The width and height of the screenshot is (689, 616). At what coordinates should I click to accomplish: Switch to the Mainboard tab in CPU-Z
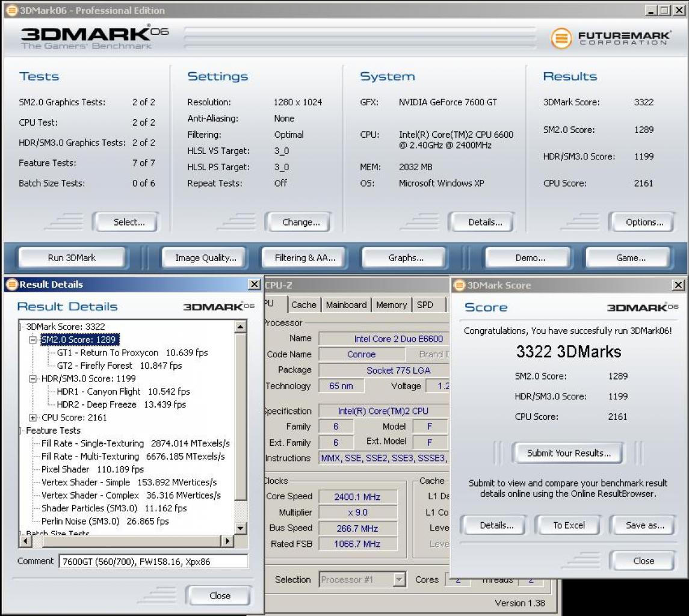(346, 304)
